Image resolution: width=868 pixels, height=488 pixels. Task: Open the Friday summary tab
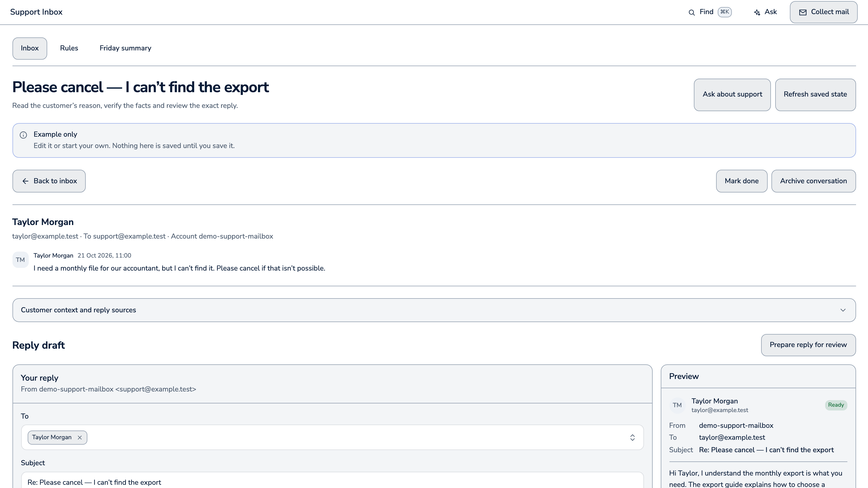125,48
